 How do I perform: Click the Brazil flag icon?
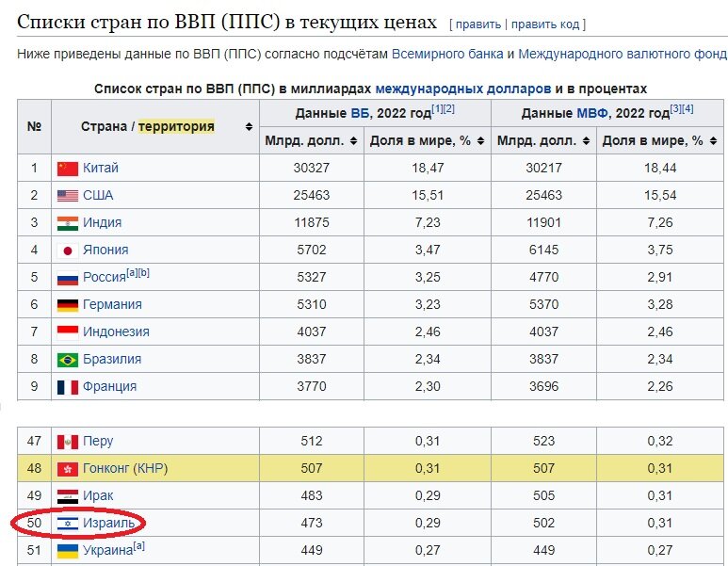coord(67,360)
